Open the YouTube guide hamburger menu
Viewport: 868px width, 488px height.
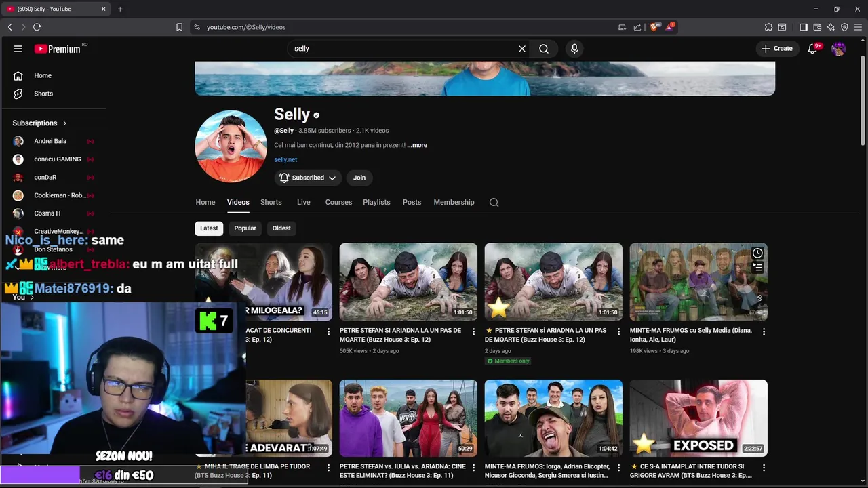point(18,49)
